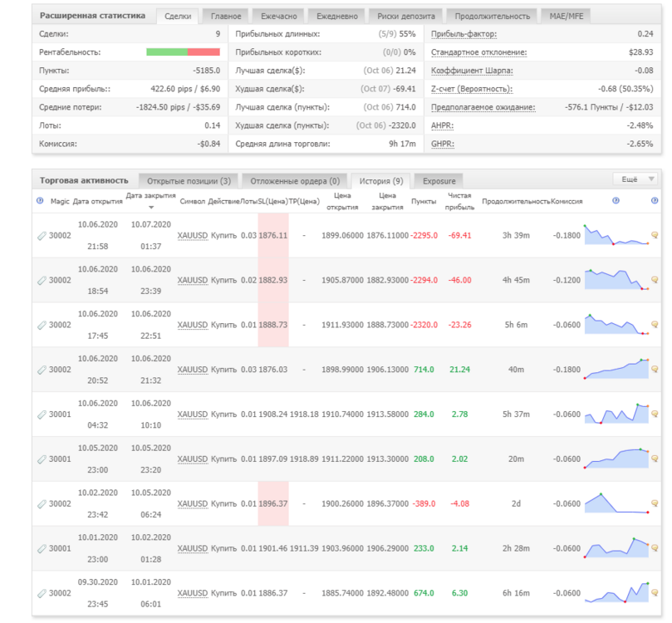Click the far-right help icon in table header
Image resolution: width=672 pixels, height=623 pixels.
[x=655, y=200]
